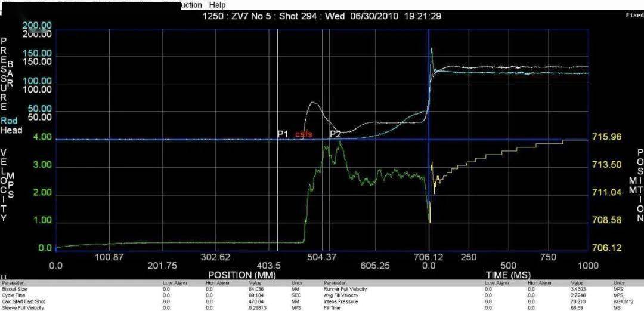Click the red csfs marker label
The height and width of the screenshot is (311, 644).
point(304,134)
